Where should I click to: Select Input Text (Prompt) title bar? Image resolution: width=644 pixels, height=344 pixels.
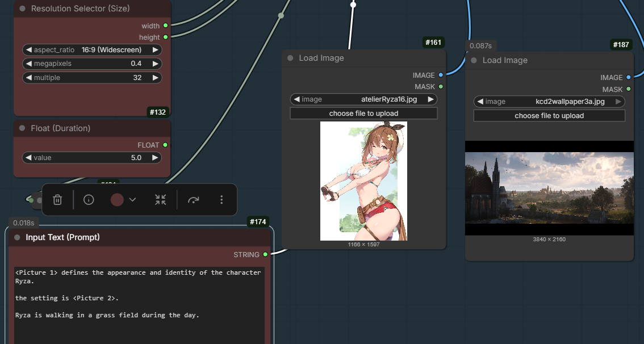tap(140, 237)
